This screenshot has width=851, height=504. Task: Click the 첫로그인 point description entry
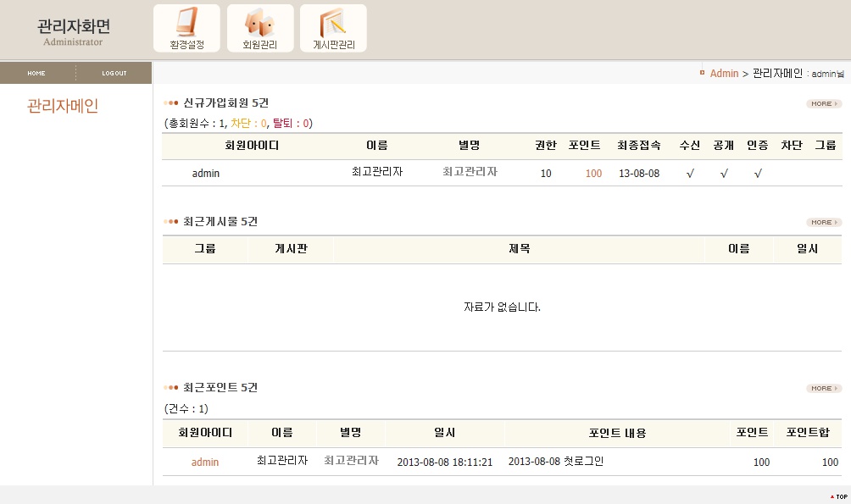556,462
